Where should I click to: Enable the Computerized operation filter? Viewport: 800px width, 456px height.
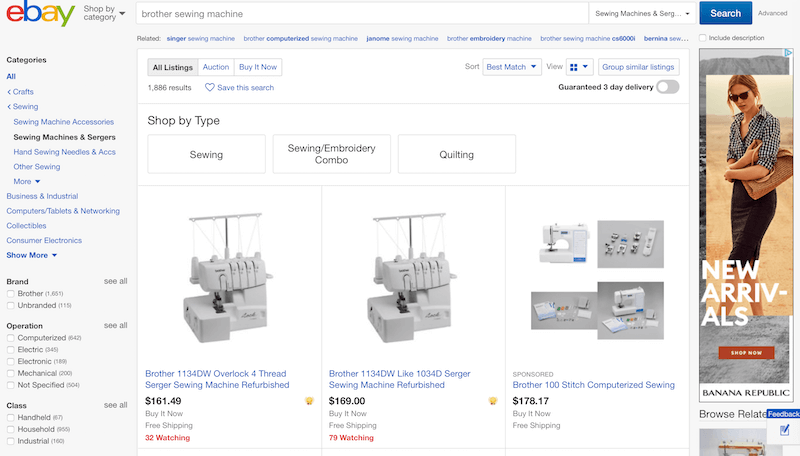[x=11, y=338]
